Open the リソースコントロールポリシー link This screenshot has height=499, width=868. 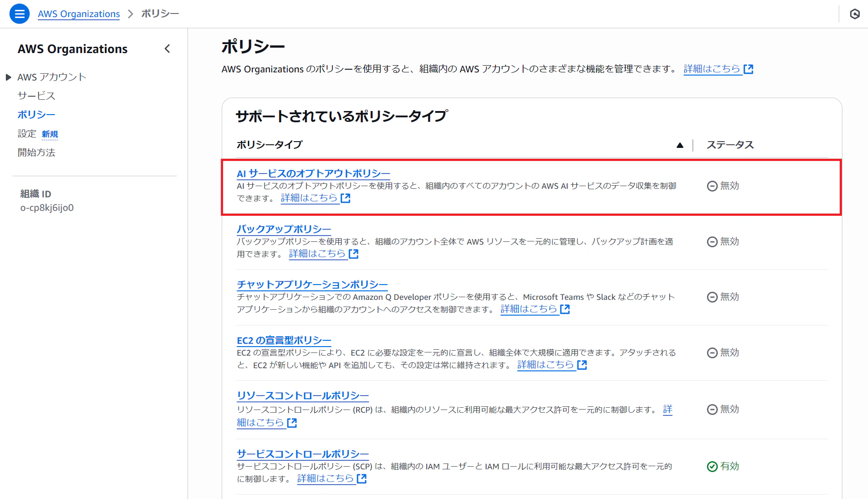click(303, 396)
